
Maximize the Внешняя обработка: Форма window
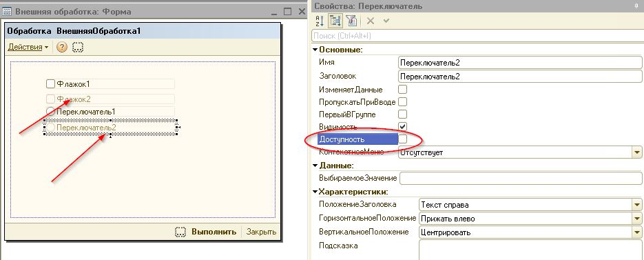(287, 12)
